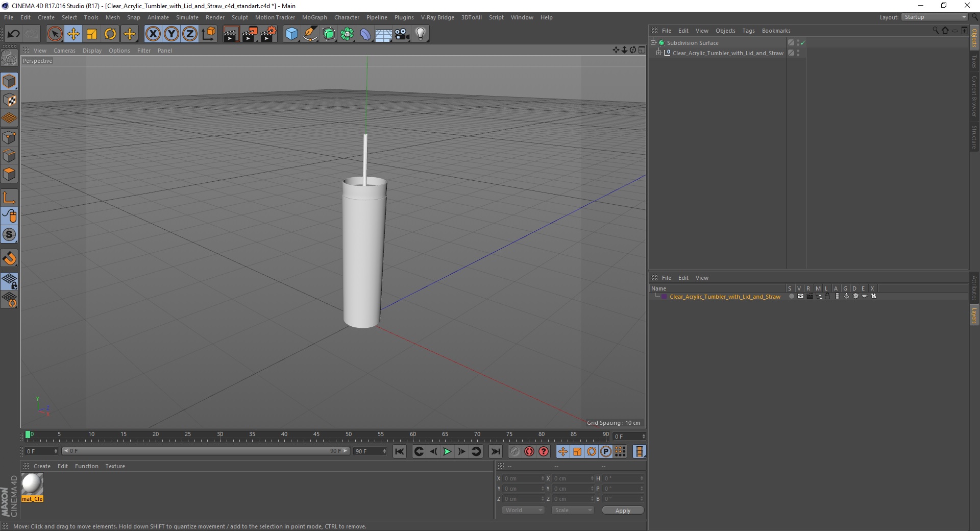The width and height of the screenshot is (980, 531).
Task: Activate the Scale tool
Action: coord(92,34)
